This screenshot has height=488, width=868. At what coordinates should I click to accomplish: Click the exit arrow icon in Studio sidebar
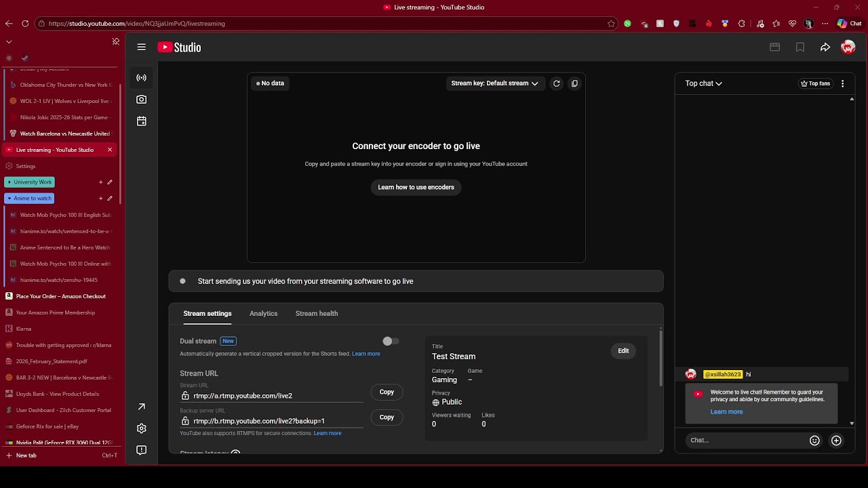pyautogui.click(x=141, y=407)
